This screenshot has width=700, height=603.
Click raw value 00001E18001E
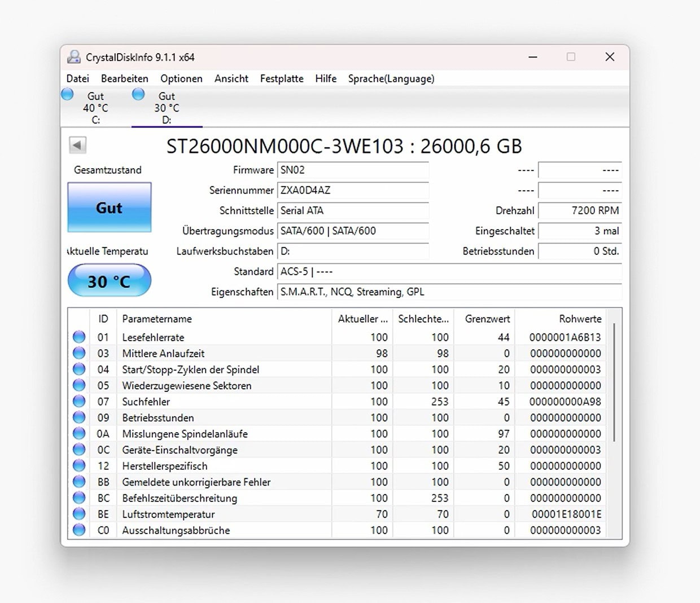(567, 514)
